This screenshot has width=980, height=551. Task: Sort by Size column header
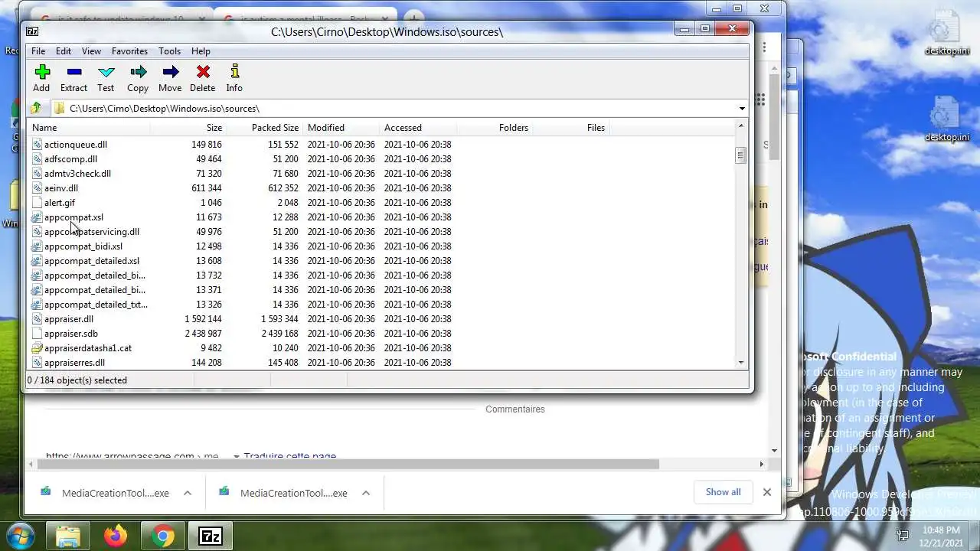click(x=188, y=128)
